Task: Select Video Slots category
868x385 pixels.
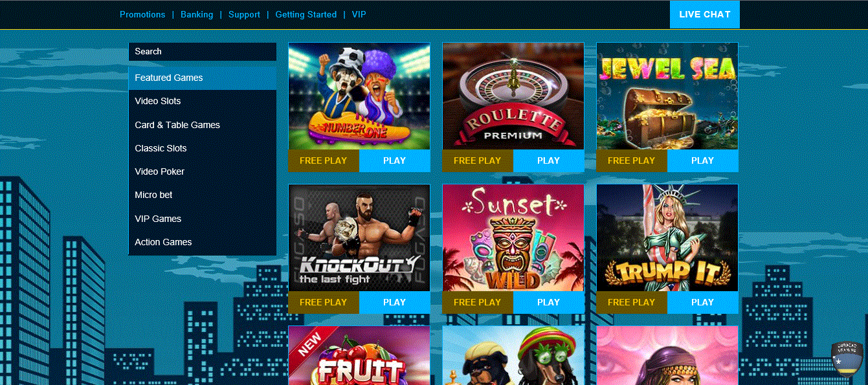Action: click(x=203, y=101)
